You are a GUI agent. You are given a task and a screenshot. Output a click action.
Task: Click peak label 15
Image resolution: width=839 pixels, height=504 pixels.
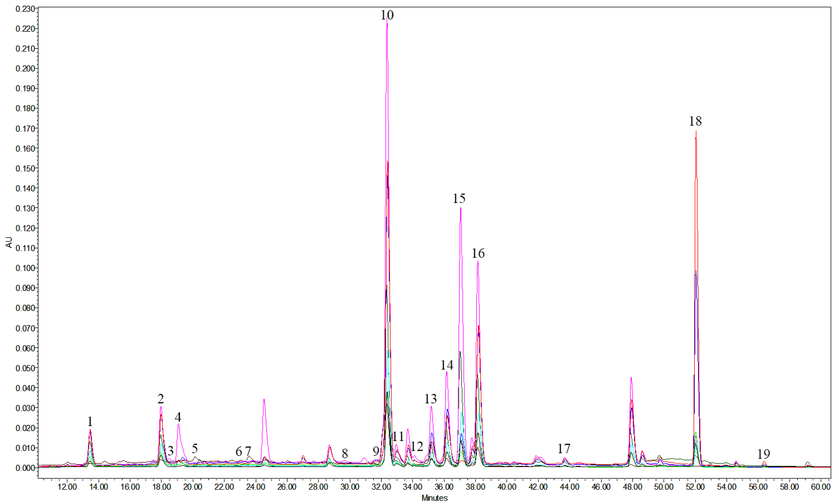coord(459,198)
